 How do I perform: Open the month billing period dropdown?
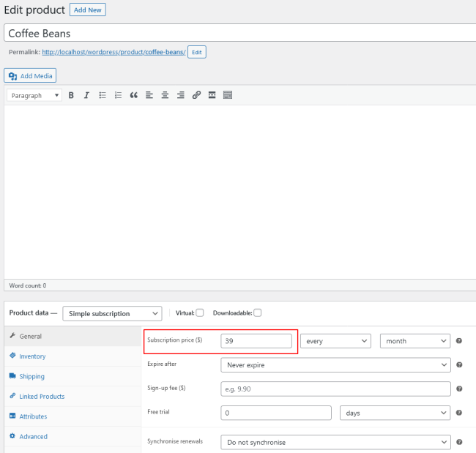(x=414, y=341)
